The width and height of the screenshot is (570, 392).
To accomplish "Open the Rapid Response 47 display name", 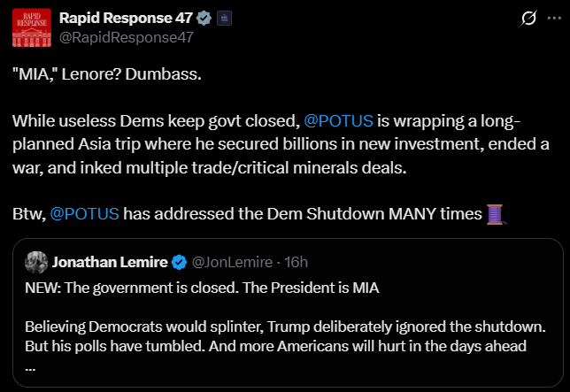I will (x=125, y=18).
